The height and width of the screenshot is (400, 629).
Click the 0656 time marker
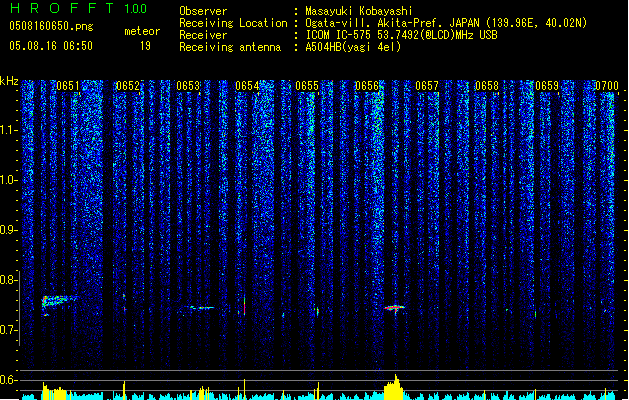[x=367, y=86]
